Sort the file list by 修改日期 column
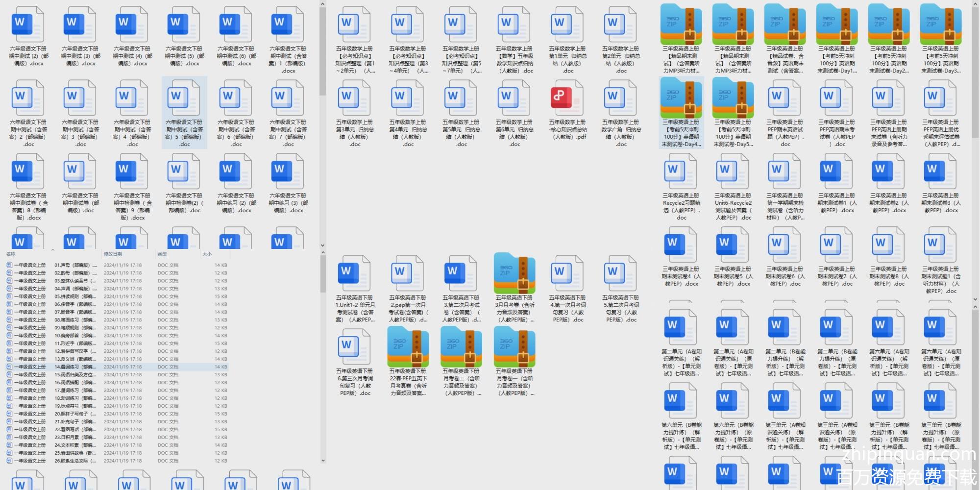Image resolution: width=980 pixels, height=490 pixels. pyautogui.click(x=113, y=254)
